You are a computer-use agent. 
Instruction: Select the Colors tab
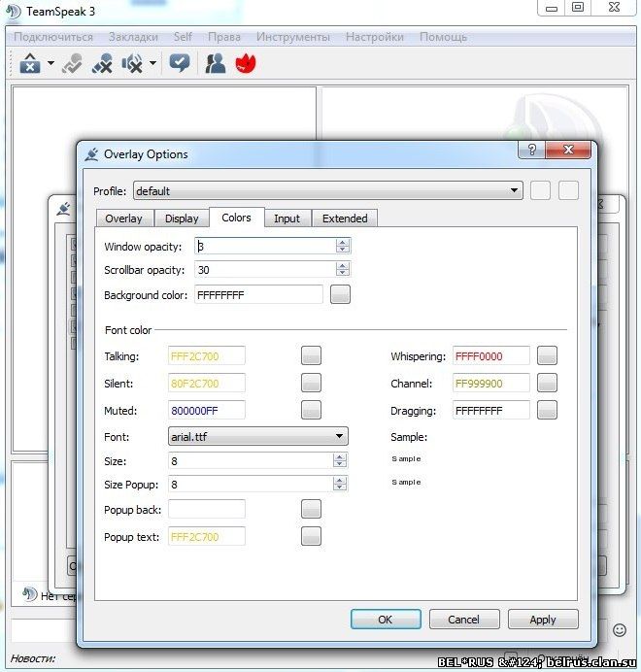[236, 218]
